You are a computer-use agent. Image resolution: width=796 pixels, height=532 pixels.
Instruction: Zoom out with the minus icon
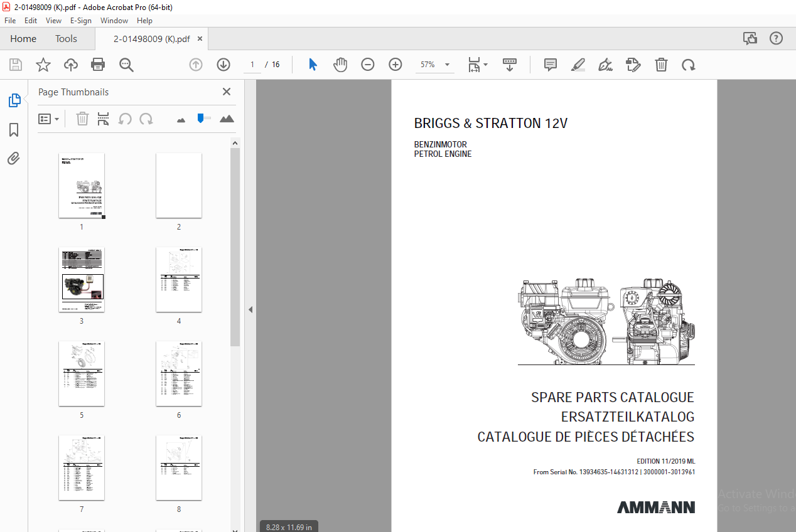click(368, 65)
